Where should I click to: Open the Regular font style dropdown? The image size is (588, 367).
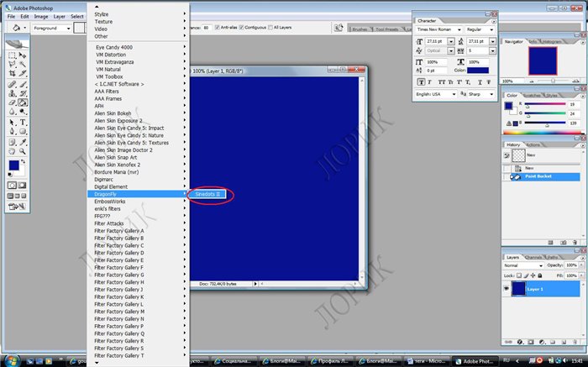[x=491, y=29]
